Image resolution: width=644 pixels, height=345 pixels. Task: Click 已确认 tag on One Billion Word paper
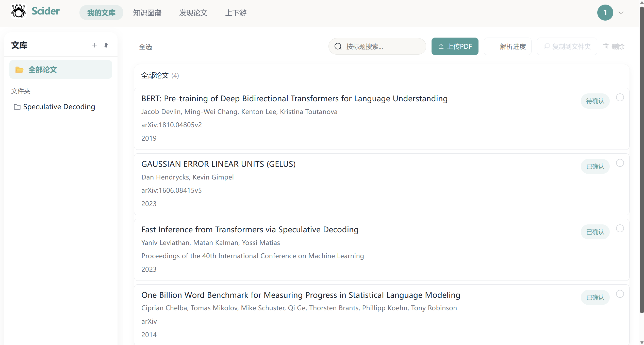click(x=595, y=298)
